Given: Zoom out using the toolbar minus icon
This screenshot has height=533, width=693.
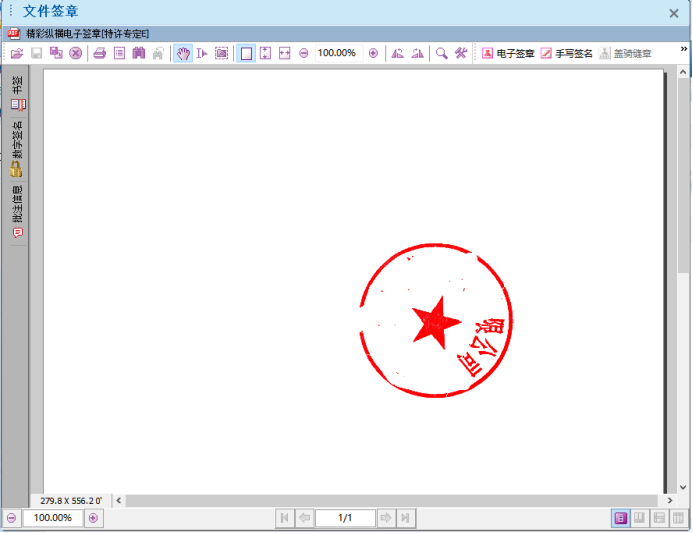Looking at the screenshot, I should point(304,53).
